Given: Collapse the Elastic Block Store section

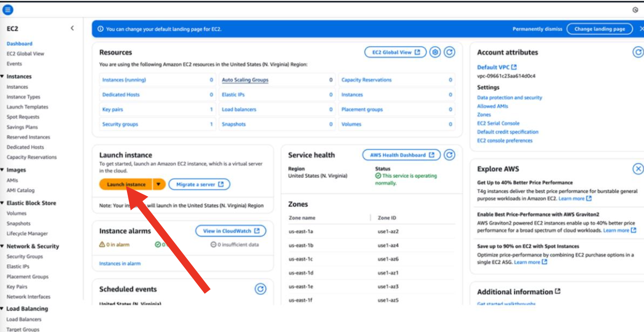Looking at the screenshot, I should point(2,203).
